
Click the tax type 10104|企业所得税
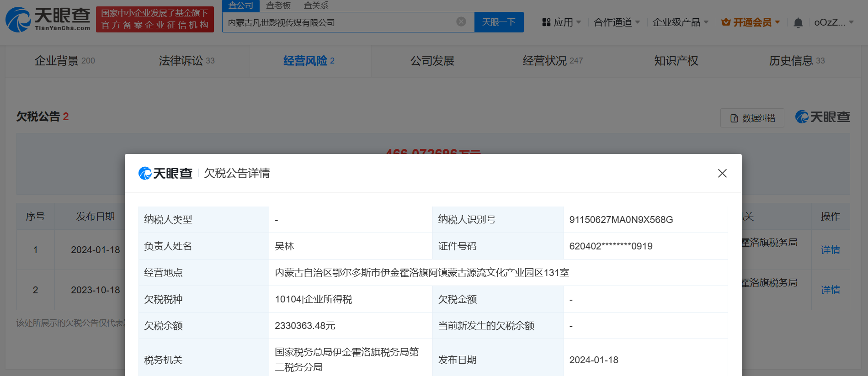click(x=314, y=299)
